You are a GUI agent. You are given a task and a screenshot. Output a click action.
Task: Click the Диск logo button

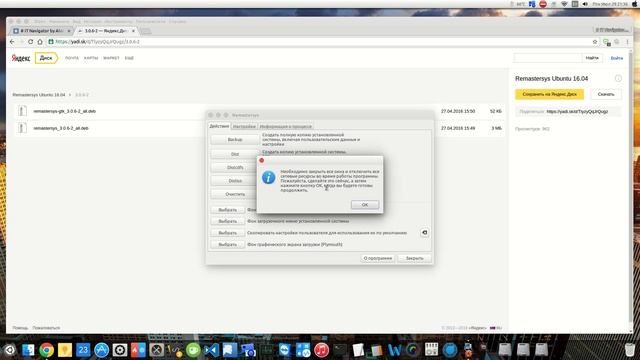pyautogui.click(x=46, y=58)
